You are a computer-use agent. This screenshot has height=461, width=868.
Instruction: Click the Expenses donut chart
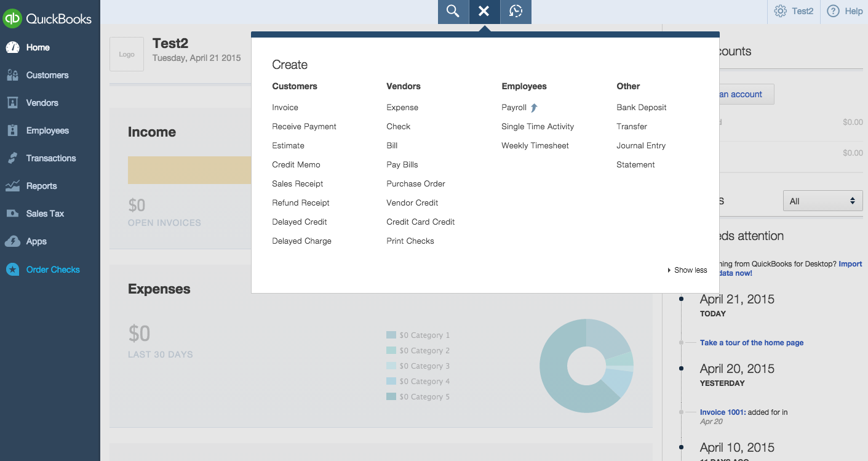pos(586,366)
